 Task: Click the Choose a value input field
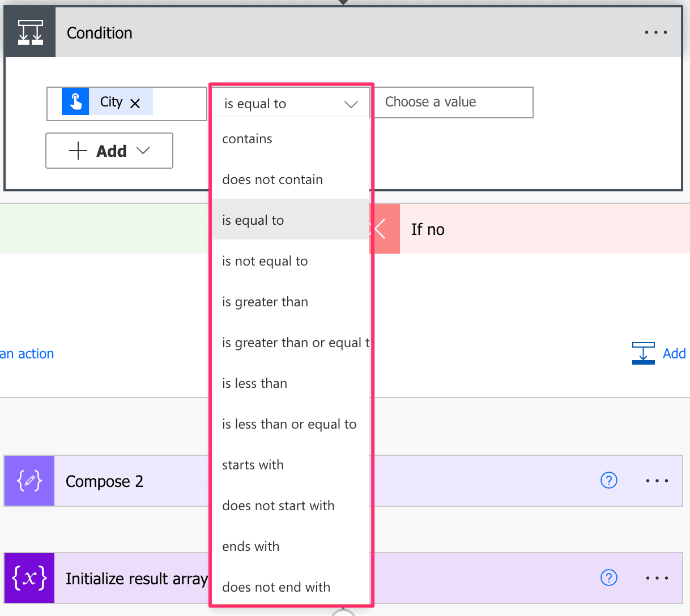click(453, 102)
